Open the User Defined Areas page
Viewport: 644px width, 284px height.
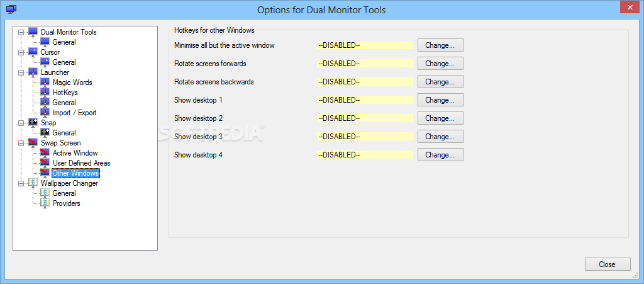coord(81,163)
